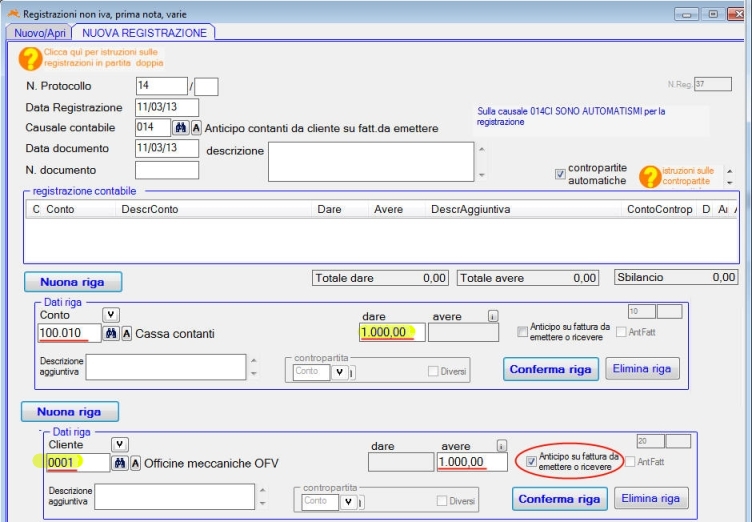Click the DescrAggiuntiva column header
Image resolution: width=752 pixels, height=522 pixels.
coord(523,209)
